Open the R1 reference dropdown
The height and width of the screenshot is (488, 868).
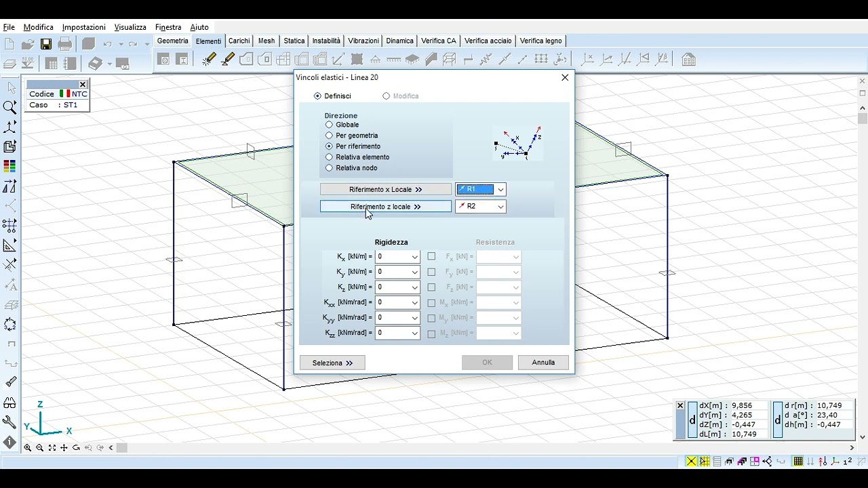click(x=500, y=190)
